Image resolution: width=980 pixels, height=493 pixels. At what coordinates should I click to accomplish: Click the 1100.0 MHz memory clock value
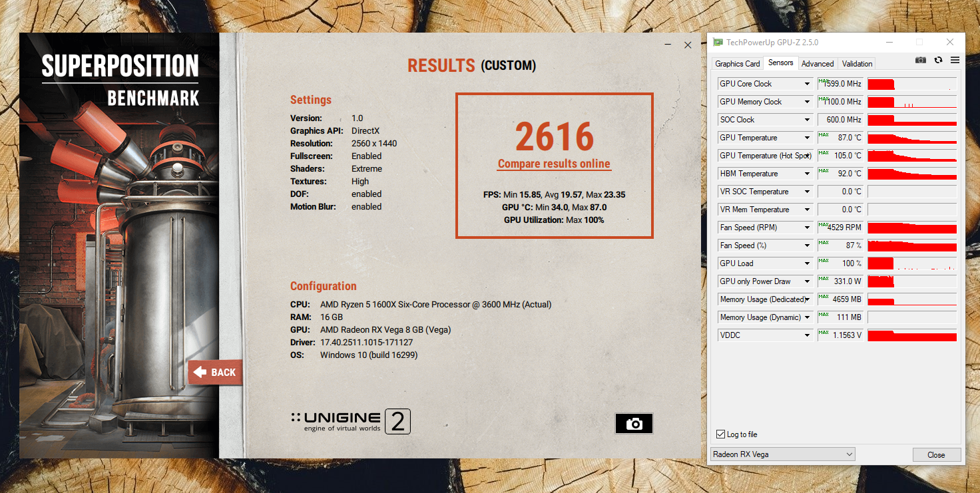(x=840, y=102)
